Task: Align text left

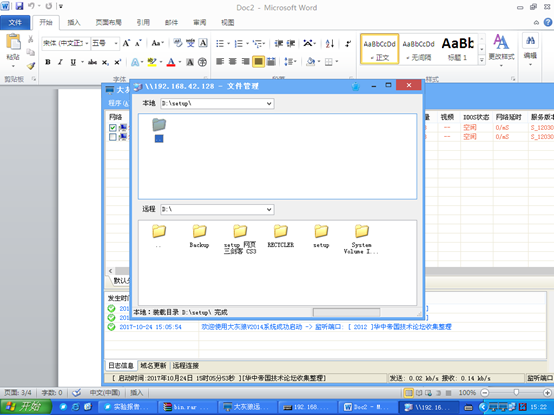Action: 220,62
